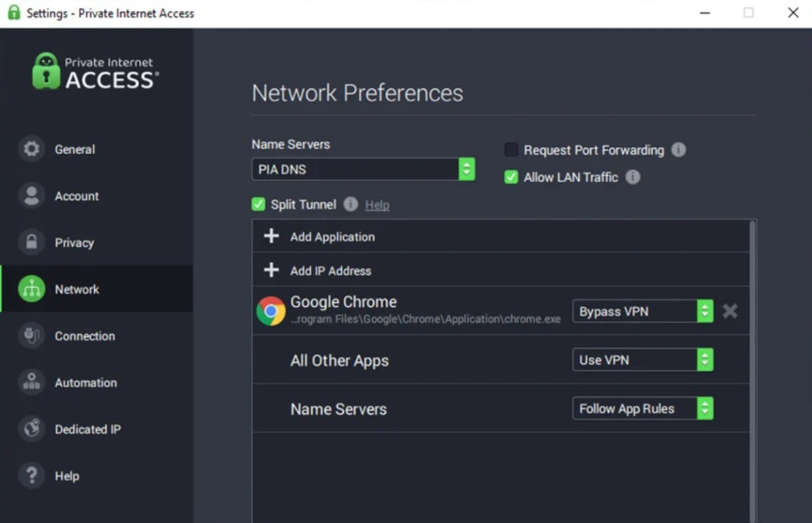The image size is (812, 523).
Task: Open Use VPN dropdown for All Other Apps
Action: pyautogui.click(x=643, y=360)
